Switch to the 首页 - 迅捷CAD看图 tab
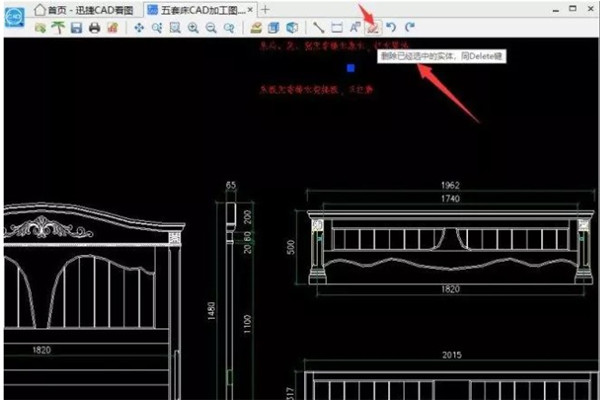600x400 pixels. 87,9
